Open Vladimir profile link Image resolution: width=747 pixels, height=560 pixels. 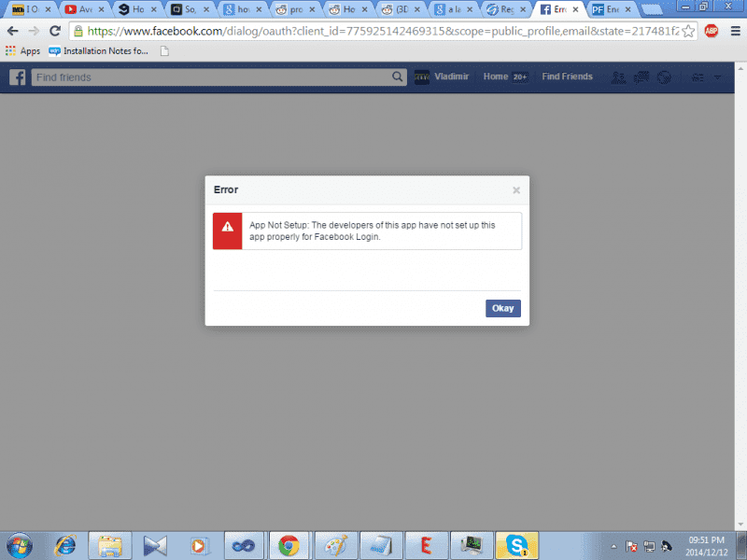point(451,77)
